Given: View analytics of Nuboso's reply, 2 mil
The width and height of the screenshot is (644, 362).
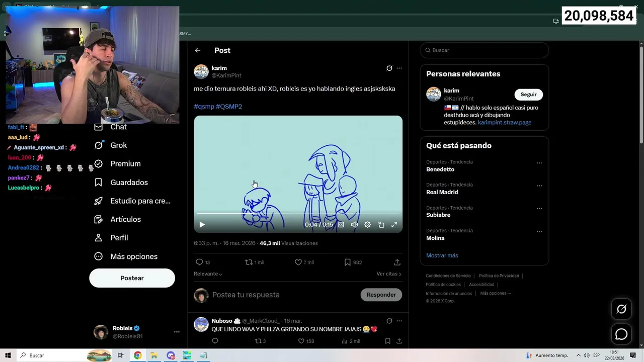Looking at the screenshot, I should [x=351, y=341].
